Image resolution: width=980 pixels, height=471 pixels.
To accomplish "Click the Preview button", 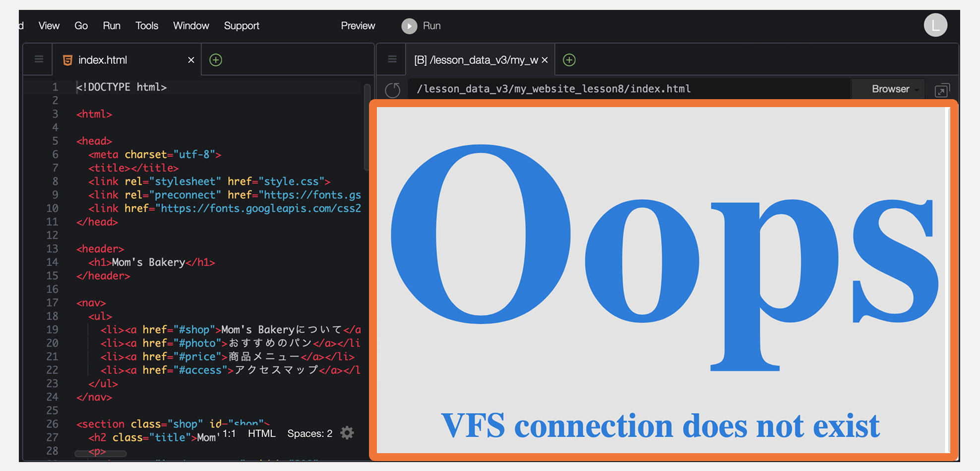I will (358, 26).
